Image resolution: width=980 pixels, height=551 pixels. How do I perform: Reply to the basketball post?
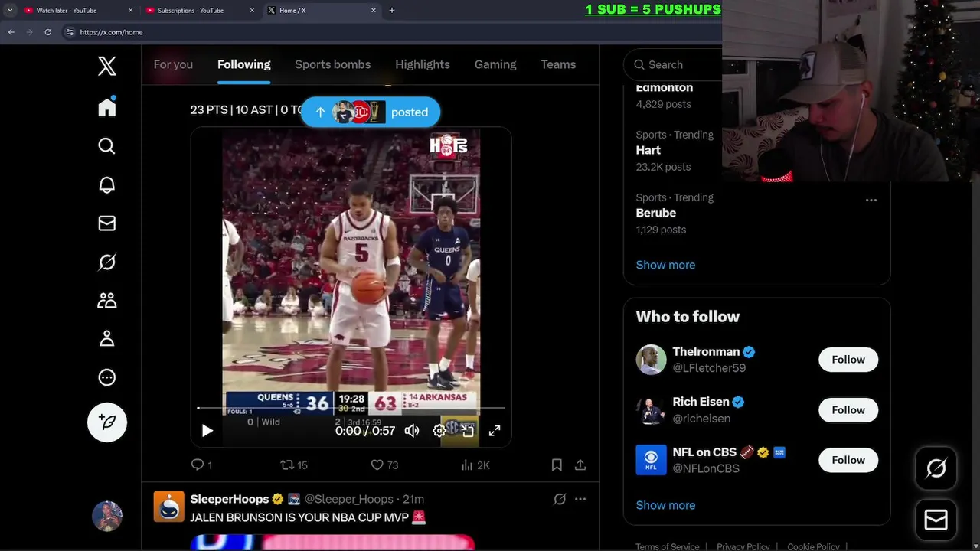[201, 465]
